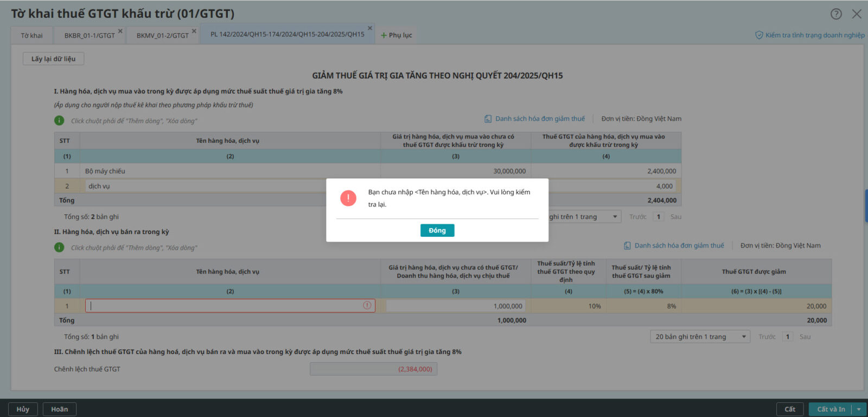
Task: Open the 20 bản ghi trên 1 trang dropdown
Action: pyautogui.click(x=700, y=337)
